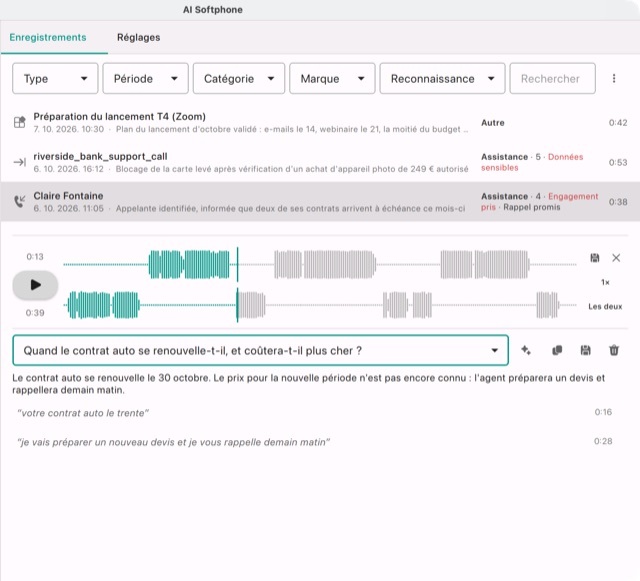The image size is (640, 581).
Task: Delete the question with the trash icon
Action: [614, 350]
